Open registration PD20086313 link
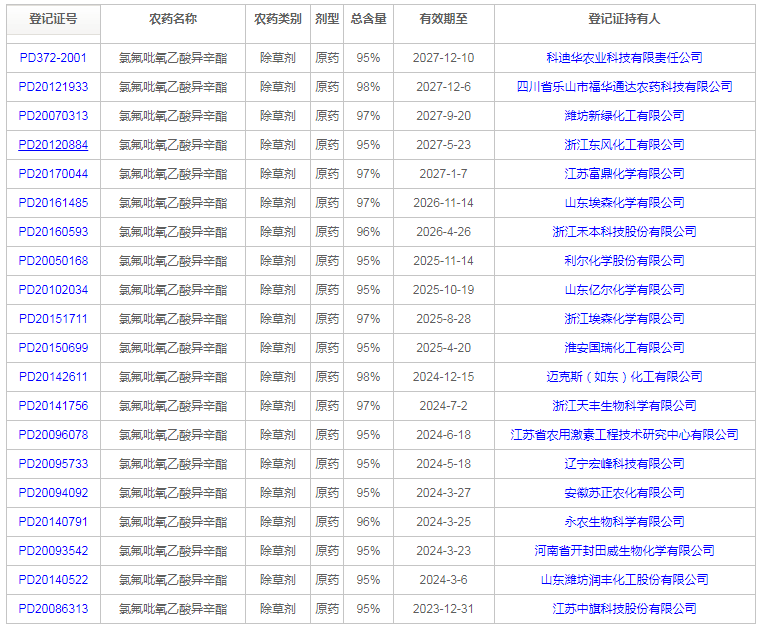The image size is (761, 629). [53, 609]
